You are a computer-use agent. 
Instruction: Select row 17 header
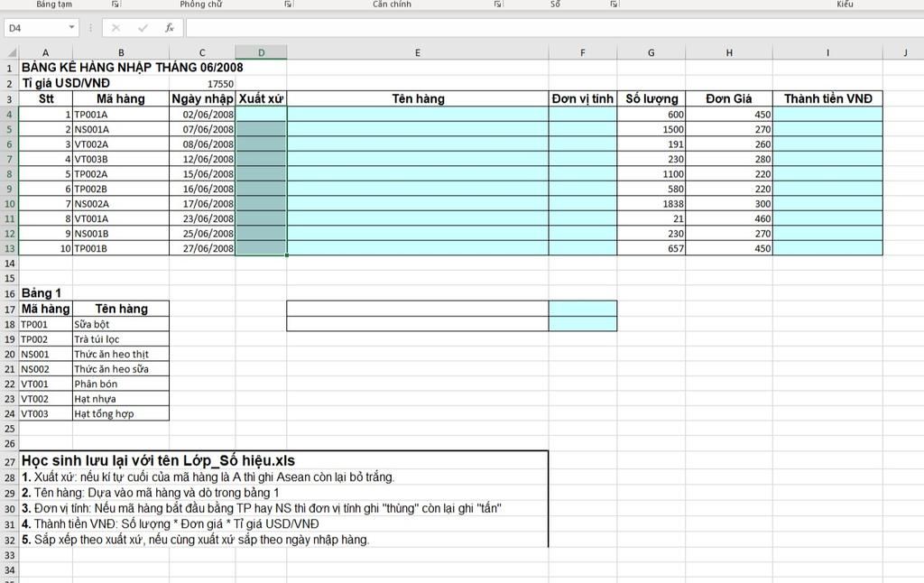(9, 309)
